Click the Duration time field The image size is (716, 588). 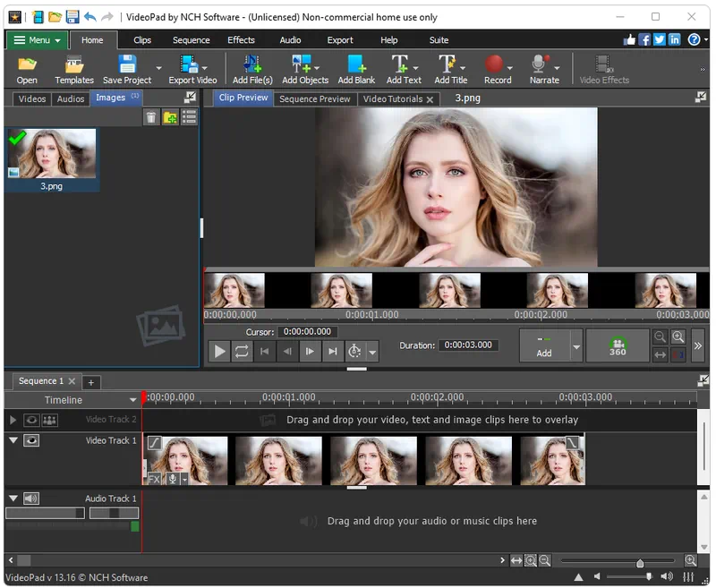coord(468,345)
